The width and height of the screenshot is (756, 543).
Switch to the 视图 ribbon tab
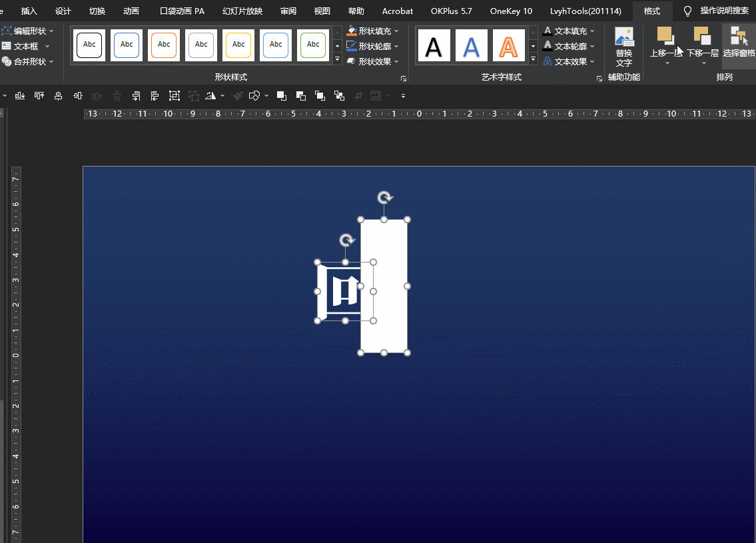point(322,11)
